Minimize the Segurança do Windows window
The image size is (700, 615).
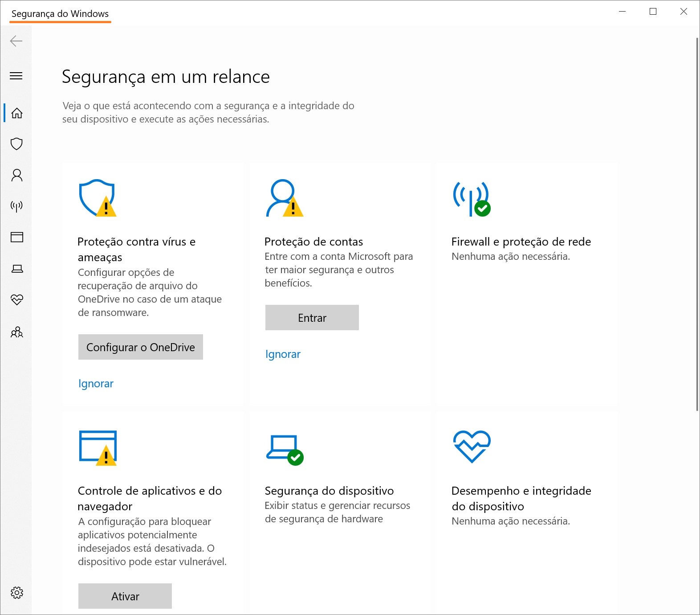tap(623, 12)
